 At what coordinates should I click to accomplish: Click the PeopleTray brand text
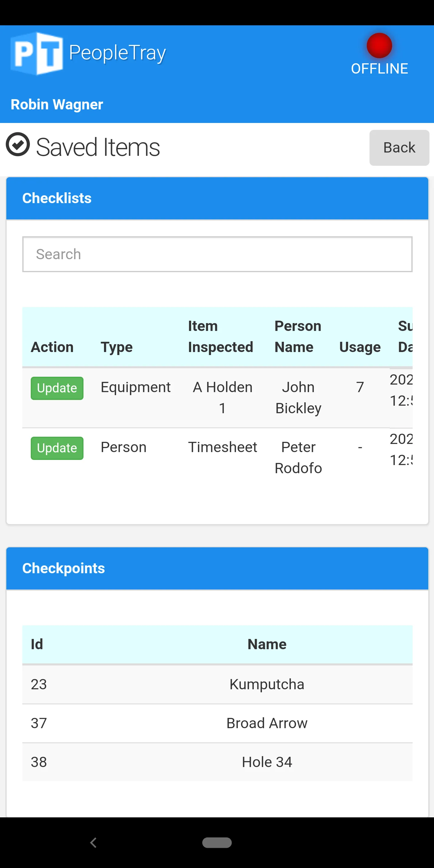pyautogui.click(x=118, y=53)
